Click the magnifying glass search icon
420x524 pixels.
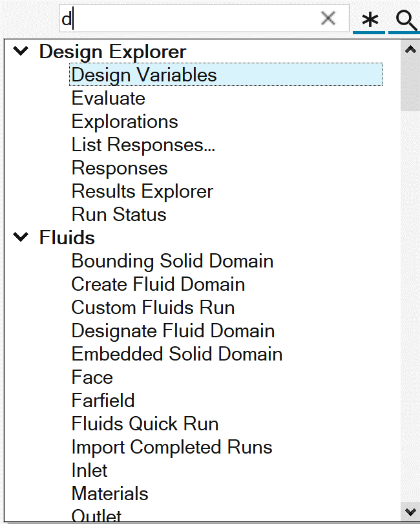coord(406,20)
